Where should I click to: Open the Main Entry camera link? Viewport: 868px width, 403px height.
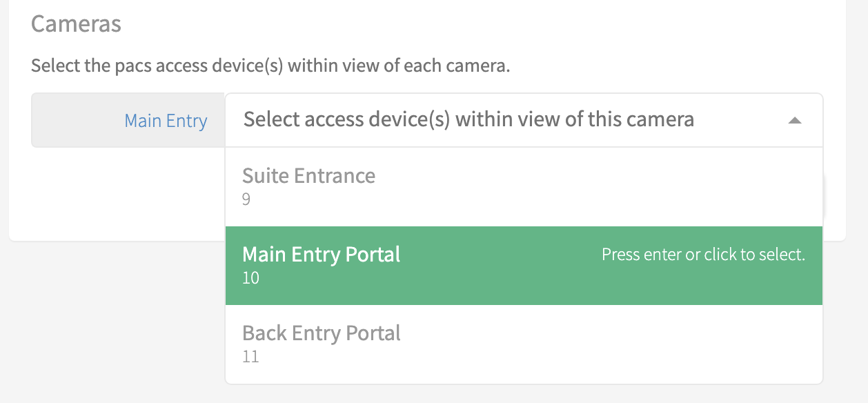tap(166, 121)
